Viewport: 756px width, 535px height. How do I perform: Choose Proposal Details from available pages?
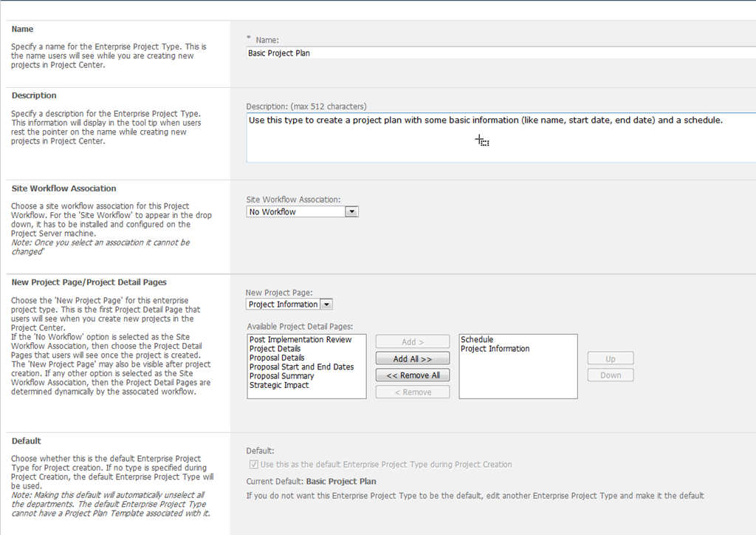tap(277, 358)
